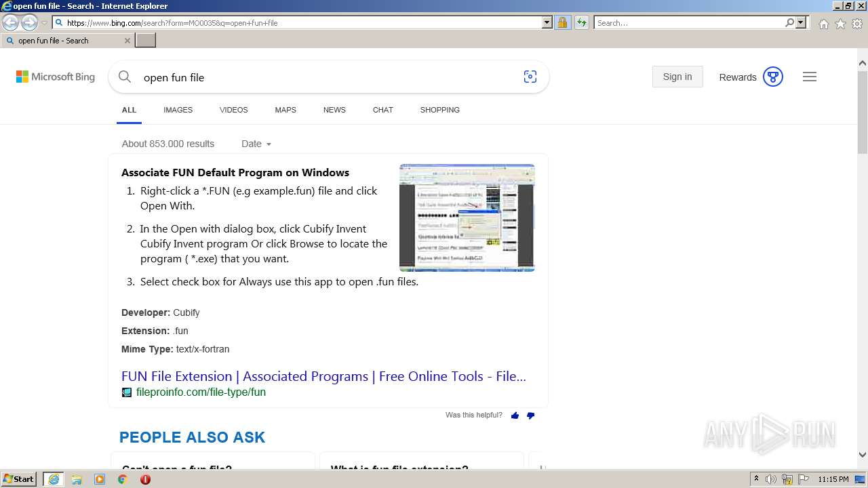
Task: Click the 'About 853.000 results' text
Action: [x=168, y=144]
